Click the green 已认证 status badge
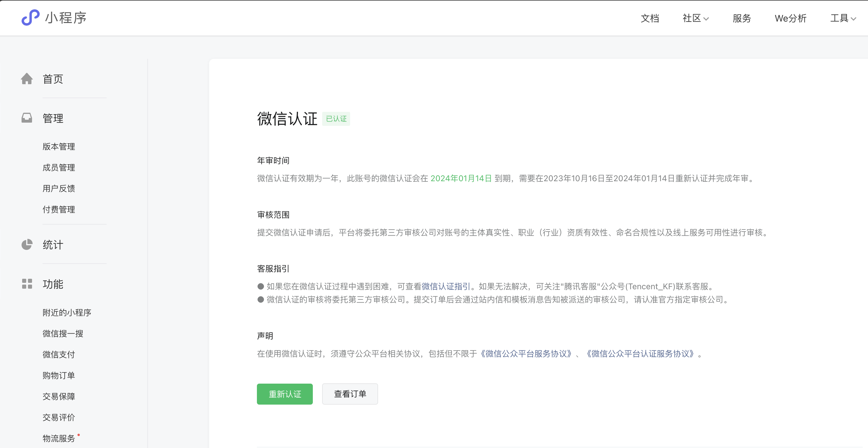 [336, 119]
